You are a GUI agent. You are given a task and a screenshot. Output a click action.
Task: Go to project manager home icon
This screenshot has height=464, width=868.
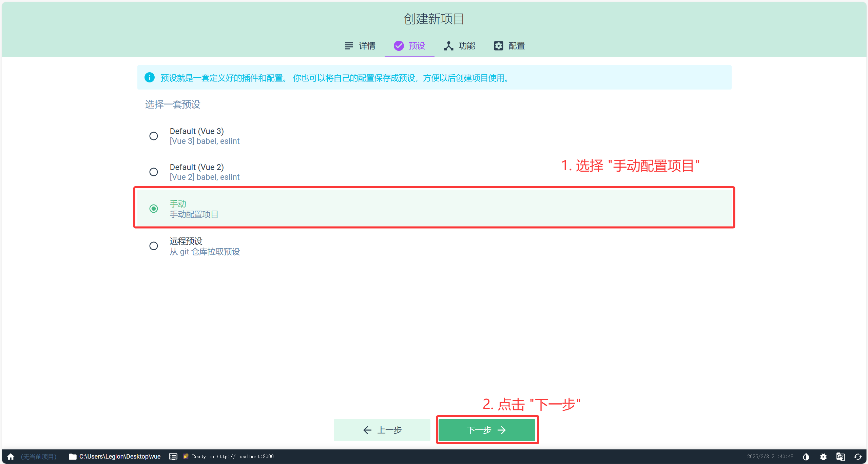[11, 457]
